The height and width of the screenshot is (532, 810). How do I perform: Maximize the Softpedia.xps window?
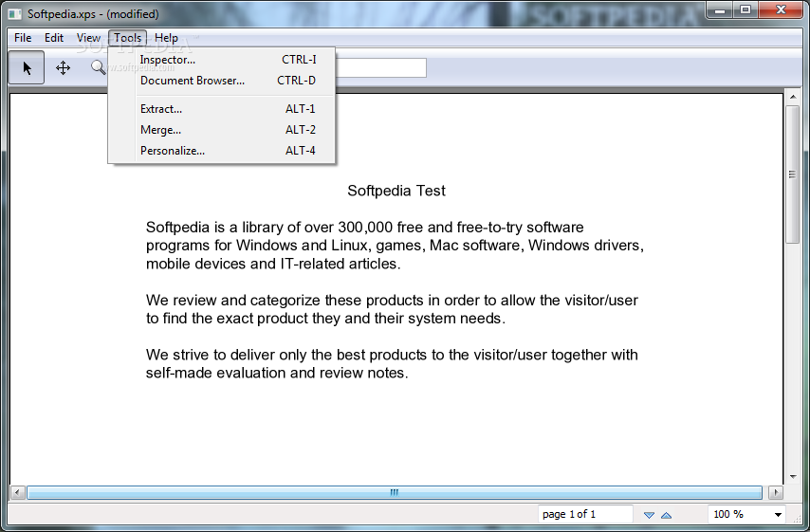[745, 9]
